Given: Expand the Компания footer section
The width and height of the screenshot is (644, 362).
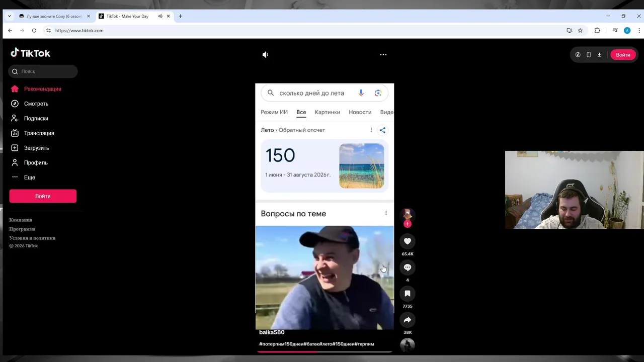Looking at the screenshot, I should 21,220.
